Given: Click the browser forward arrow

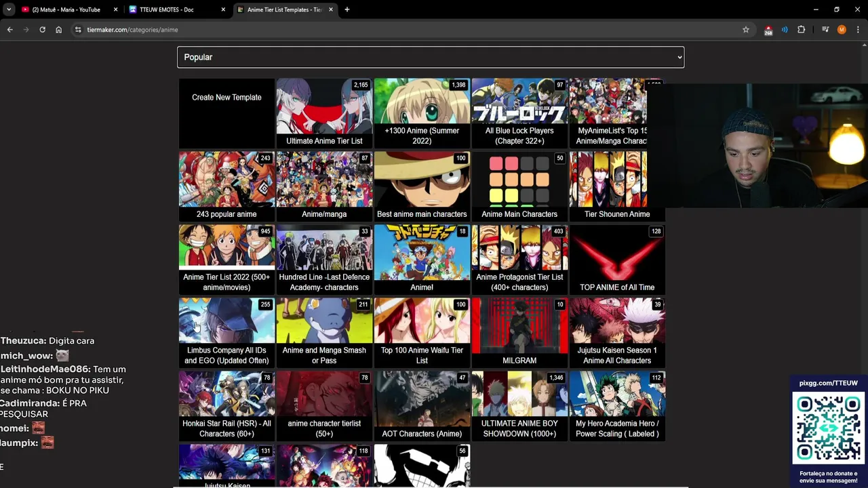Looking at the screenshot, I should pyautogui.click(x=26, y=30).
